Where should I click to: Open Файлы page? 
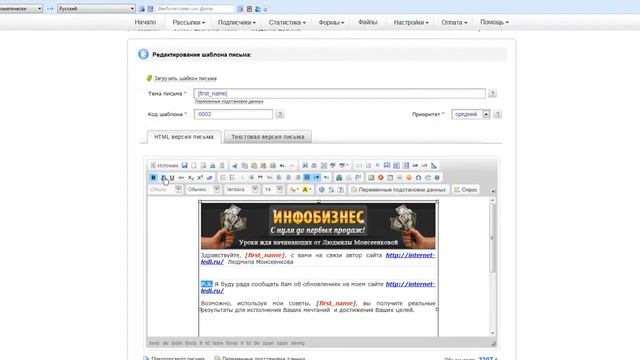pos(368,22)
